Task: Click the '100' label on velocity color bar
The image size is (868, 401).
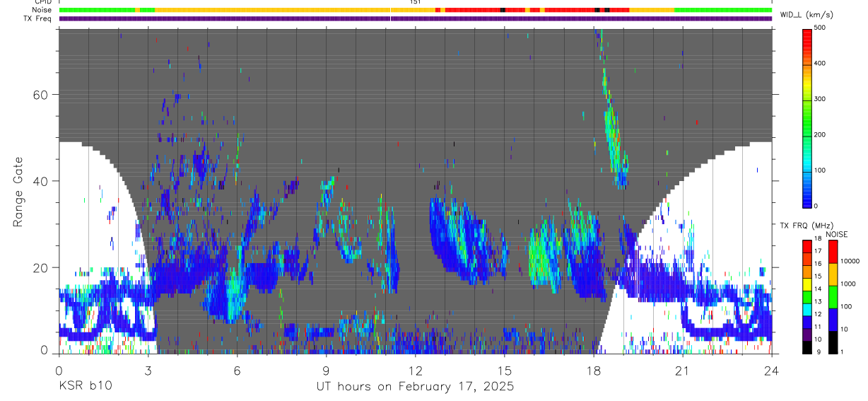Action: click(x=821, y=170)
